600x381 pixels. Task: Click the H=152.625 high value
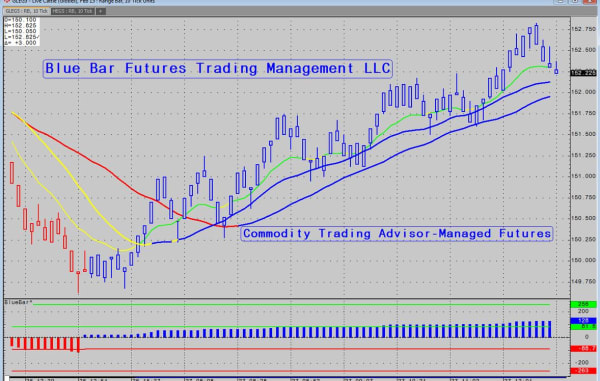pos(21,25)
